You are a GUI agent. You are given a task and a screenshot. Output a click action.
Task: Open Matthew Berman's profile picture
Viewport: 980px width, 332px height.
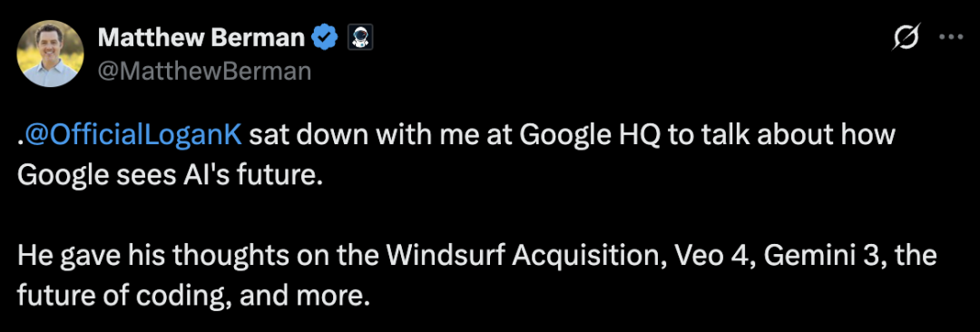click(x=48, y=54)
